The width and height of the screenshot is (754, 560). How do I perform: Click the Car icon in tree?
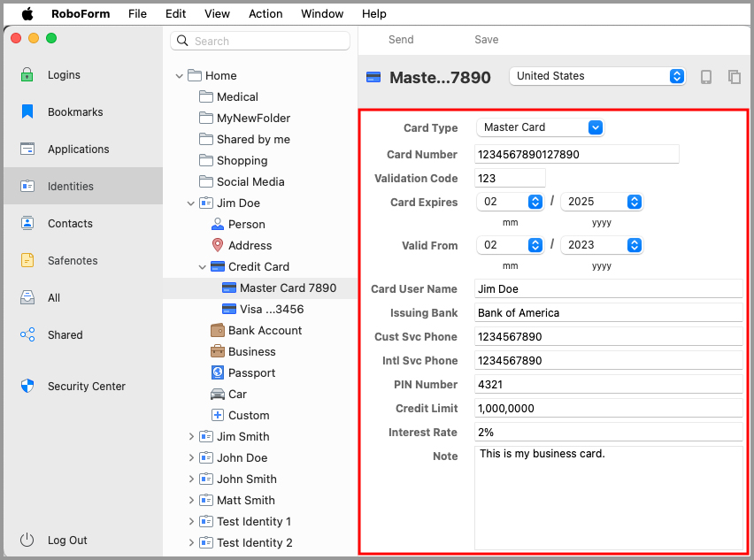(218, 395)
